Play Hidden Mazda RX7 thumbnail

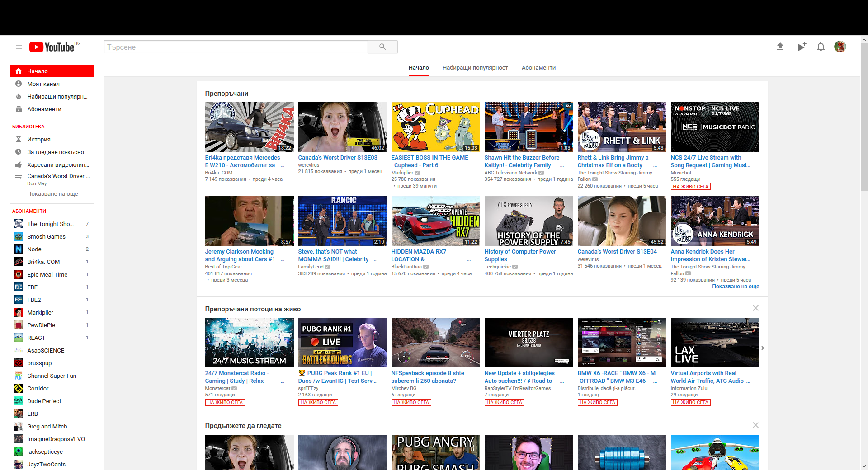point(435,221)
